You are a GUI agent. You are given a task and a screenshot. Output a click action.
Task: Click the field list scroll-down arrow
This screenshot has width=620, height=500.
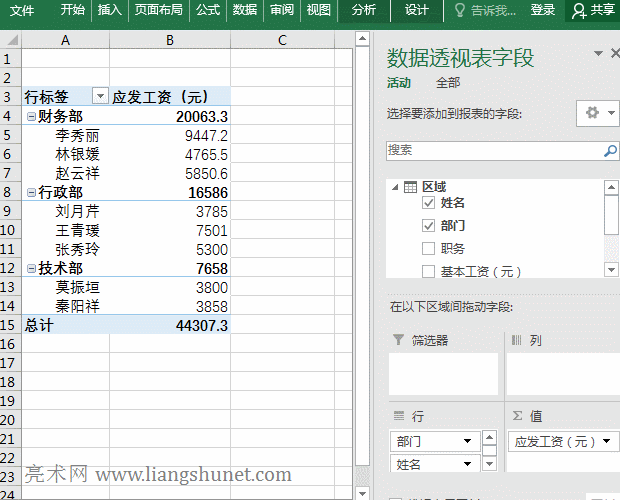pos(611,270)
